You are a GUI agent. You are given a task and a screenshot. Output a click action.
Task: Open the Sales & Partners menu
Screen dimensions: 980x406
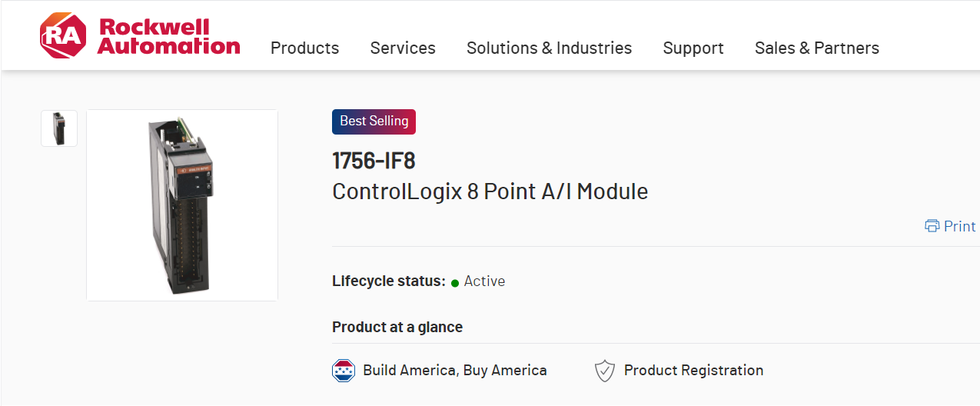pyautogui.click(x=816, y=48)
